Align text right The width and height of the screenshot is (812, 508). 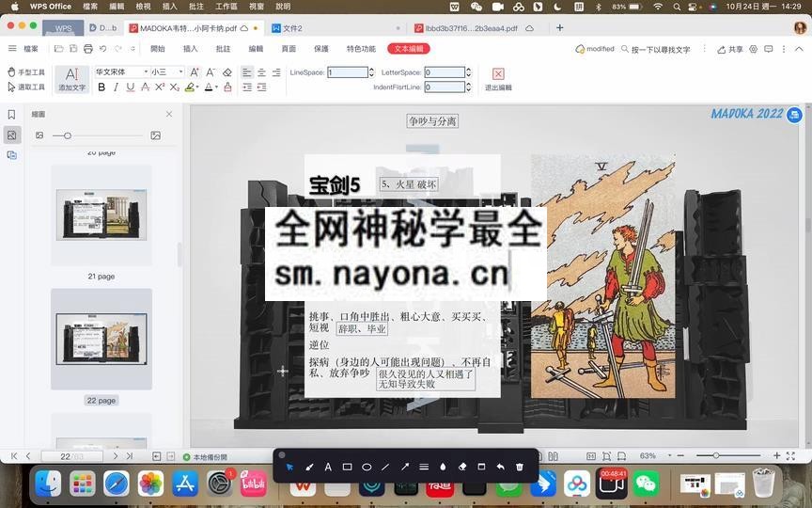[276, 72]
